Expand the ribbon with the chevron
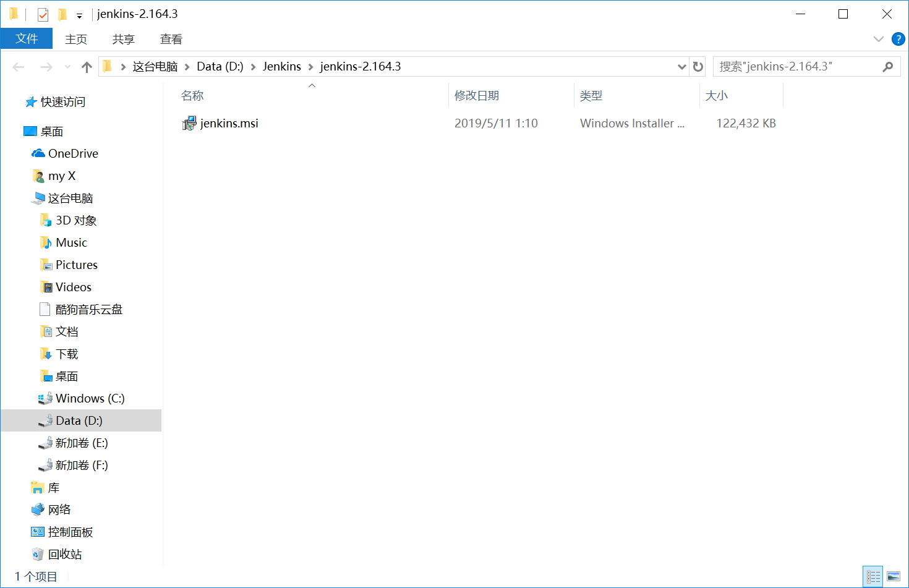Screen dimensions: 909x588 click(878, 39)
